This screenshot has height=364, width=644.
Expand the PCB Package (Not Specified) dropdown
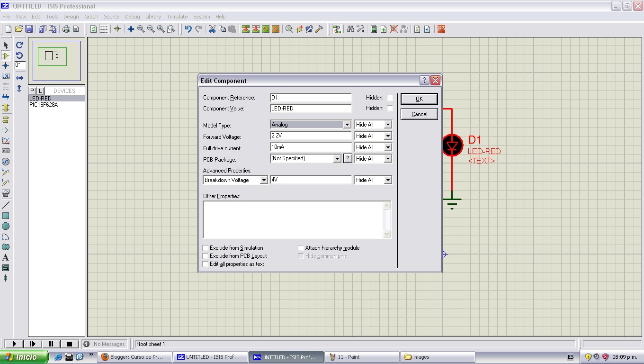(338, 159)
